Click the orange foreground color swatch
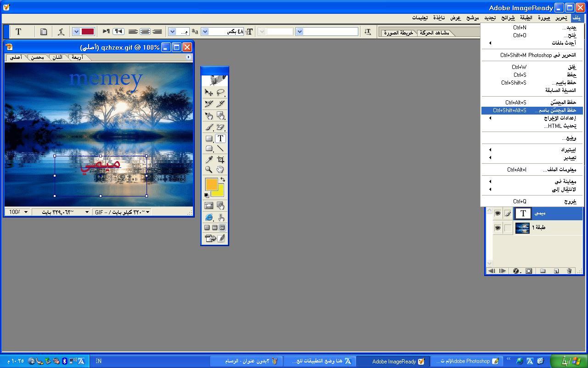588x368 pixels. [211, 184]
